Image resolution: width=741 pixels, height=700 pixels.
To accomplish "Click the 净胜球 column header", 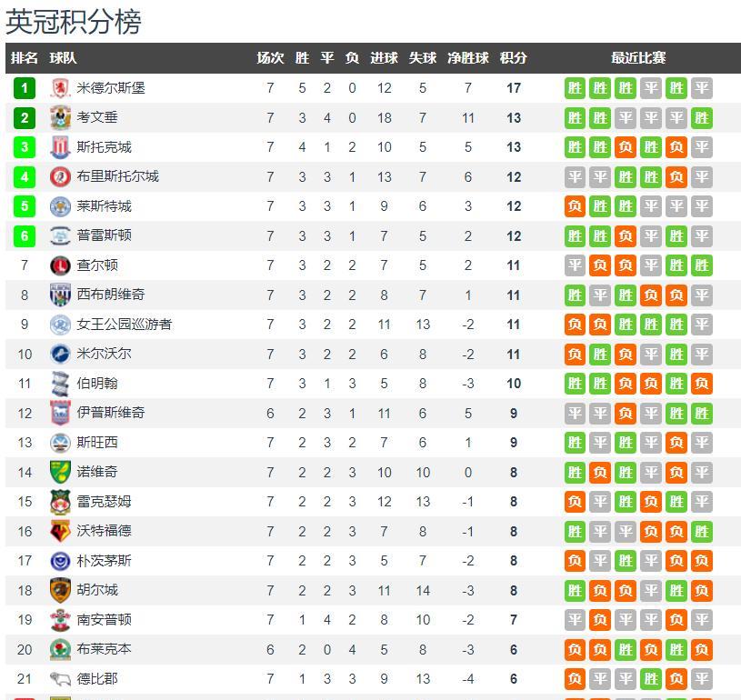I will (468, 57).
